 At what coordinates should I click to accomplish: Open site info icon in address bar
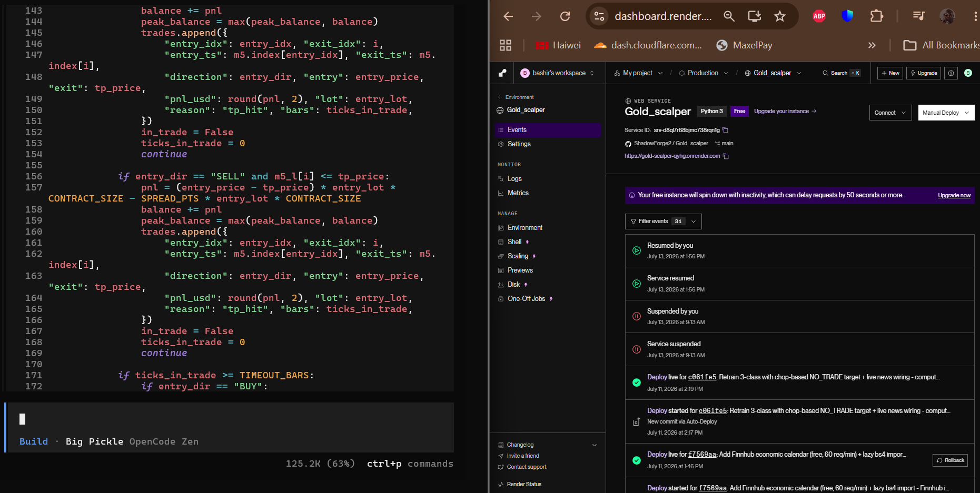599,16
